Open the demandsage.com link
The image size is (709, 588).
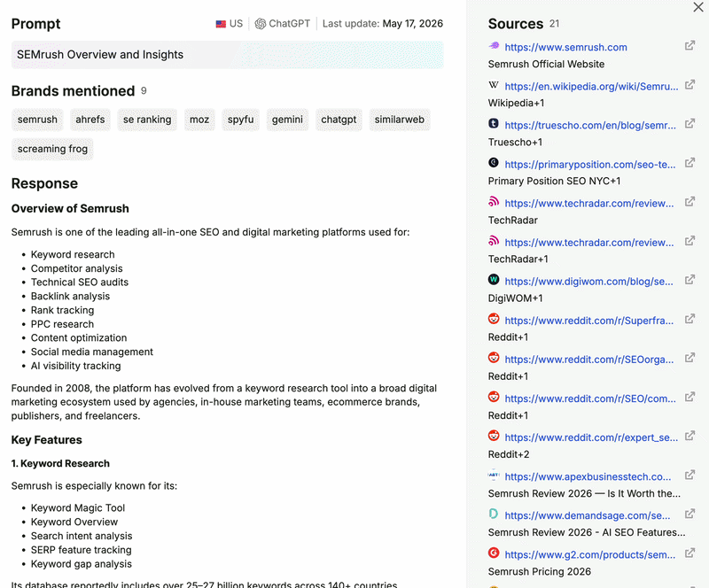588,515
